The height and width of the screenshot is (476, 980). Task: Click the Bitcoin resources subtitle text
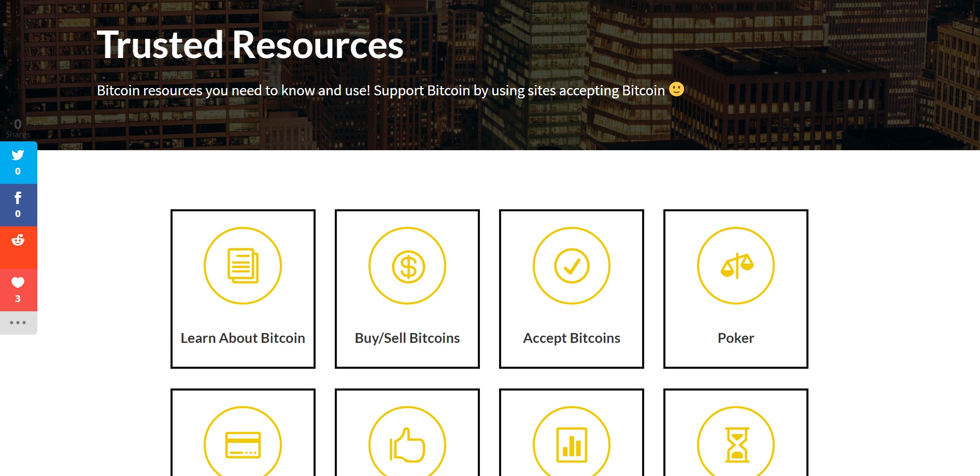click(x=381, y=91)
